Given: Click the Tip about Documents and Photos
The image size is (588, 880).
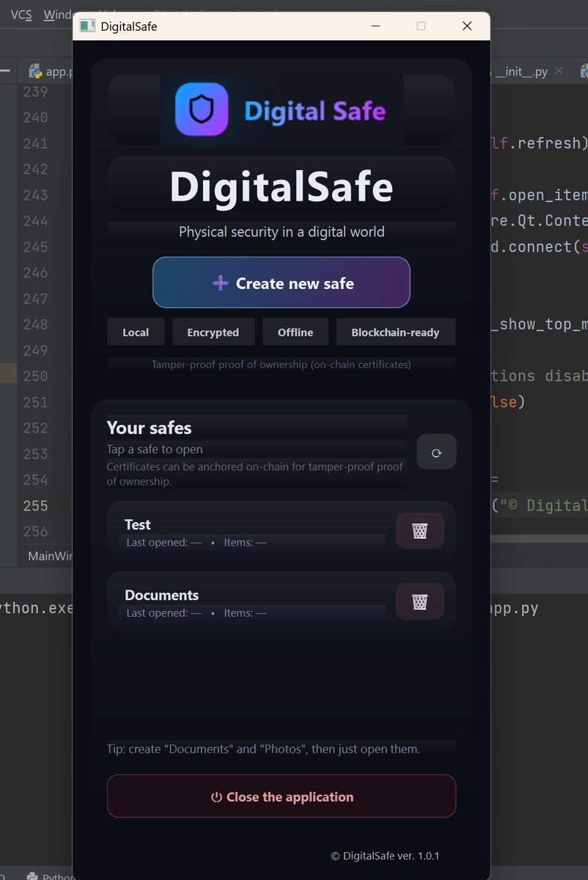Looking at the screenshot, I should coord(264,749).
